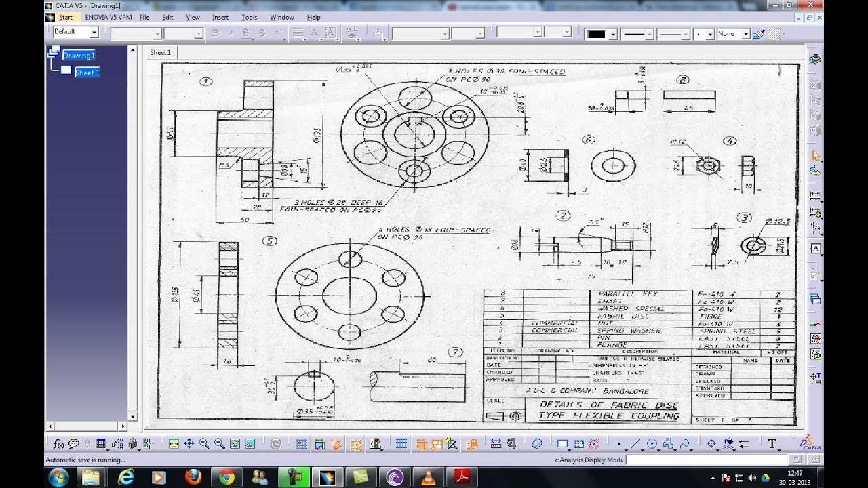Click the Copy Object Format paintbrush icon
The width and height of the screenshot is (868, 488).
click(759, 33)
